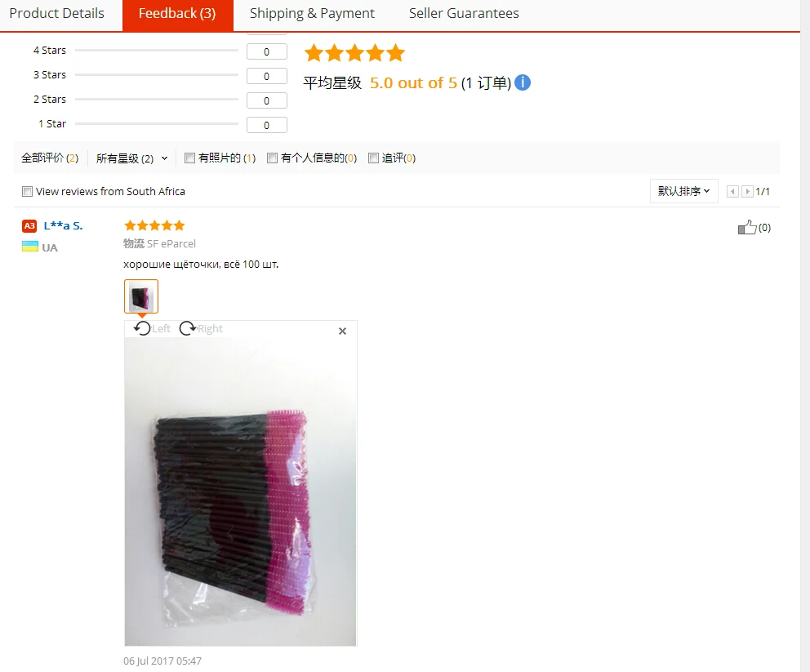Open reviewer L**a S. profile link
This screenshot has width=810, height=672.
(x=63, y=225)
